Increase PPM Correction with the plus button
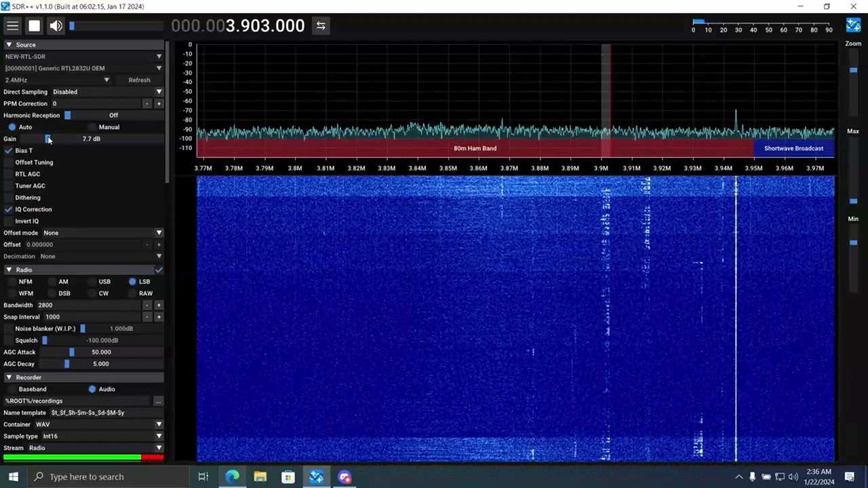Image resolution: width=868 pixels, height=488 pixels. tap(159, 104)
